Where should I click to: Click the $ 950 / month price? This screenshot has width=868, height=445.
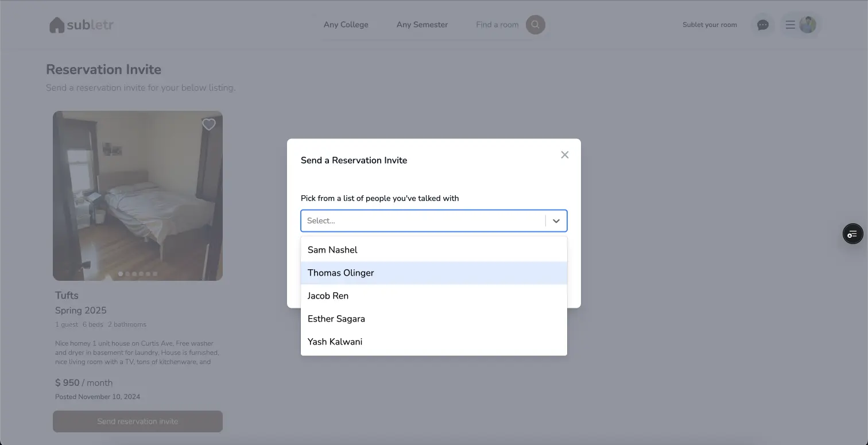click(x=84, y=383)
